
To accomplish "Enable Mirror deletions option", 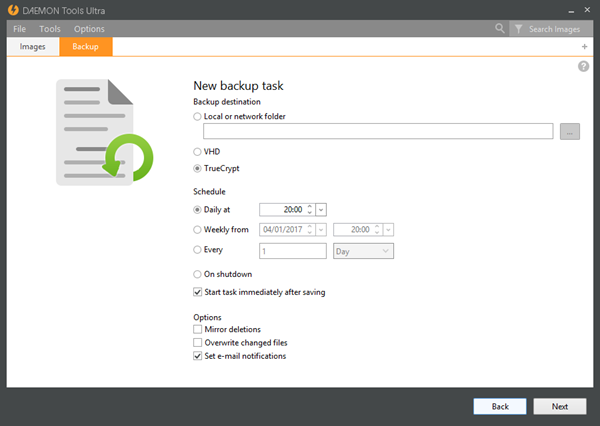I will [x=197, y=329].
